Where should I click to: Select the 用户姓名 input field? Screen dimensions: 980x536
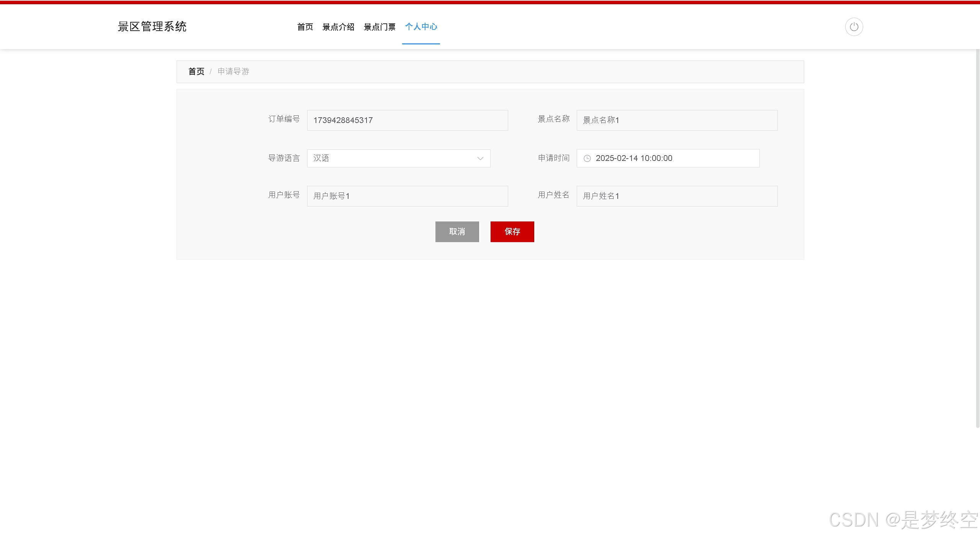(x=677, y=196)
